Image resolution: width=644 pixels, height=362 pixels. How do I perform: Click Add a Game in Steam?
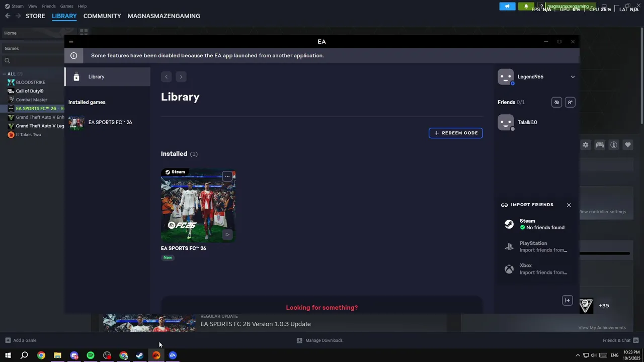click(x=21, y=340)
